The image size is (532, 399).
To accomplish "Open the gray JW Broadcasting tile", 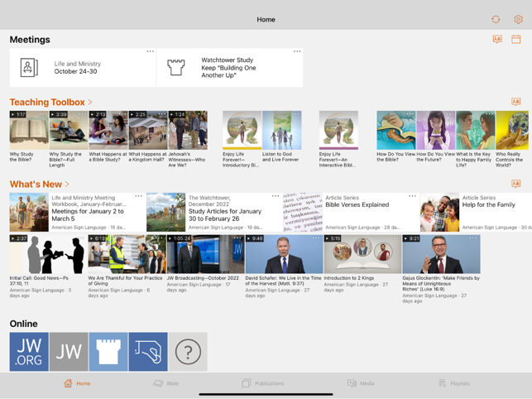I will (69, 352).
